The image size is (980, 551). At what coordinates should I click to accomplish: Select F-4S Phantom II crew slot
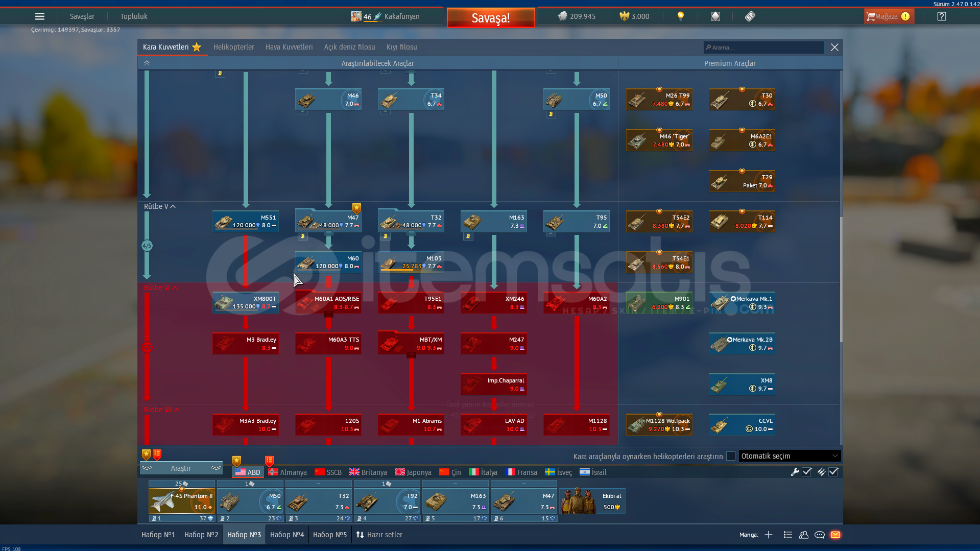(x=182, y=500)
